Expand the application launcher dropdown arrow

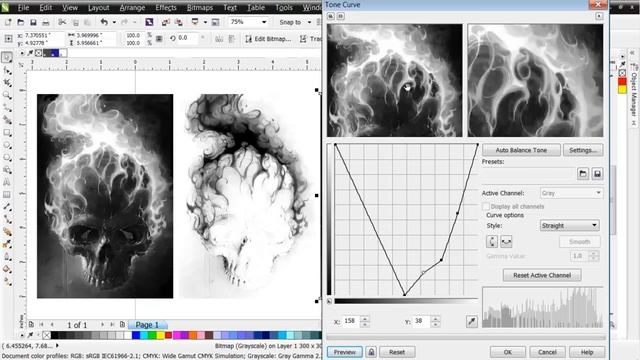pyautogui.click(x=205, y=22)
